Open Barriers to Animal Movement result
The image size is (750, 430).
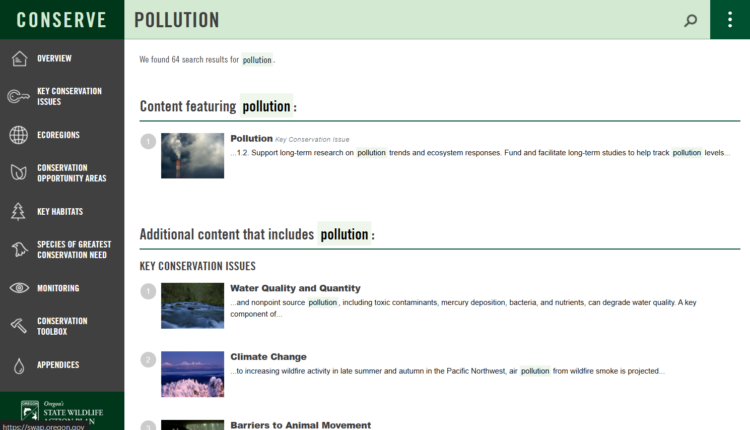click(300, 425)
